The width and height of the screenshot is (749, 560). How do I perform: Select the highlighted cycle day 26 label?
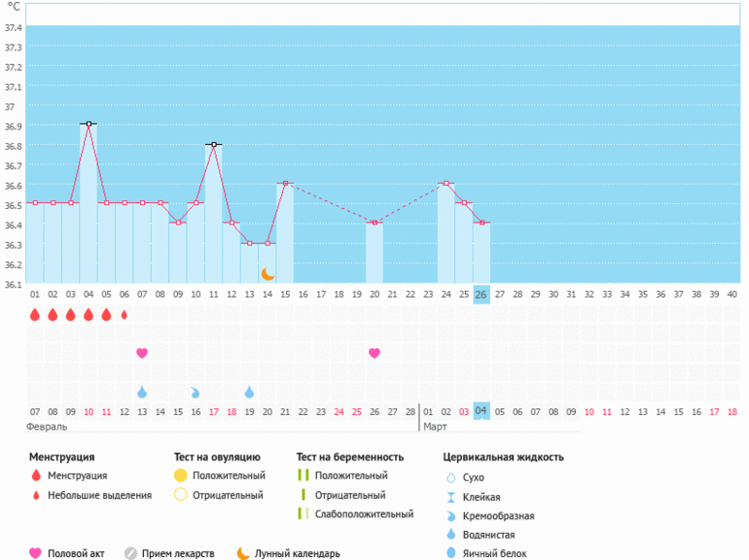coord(481,294)
